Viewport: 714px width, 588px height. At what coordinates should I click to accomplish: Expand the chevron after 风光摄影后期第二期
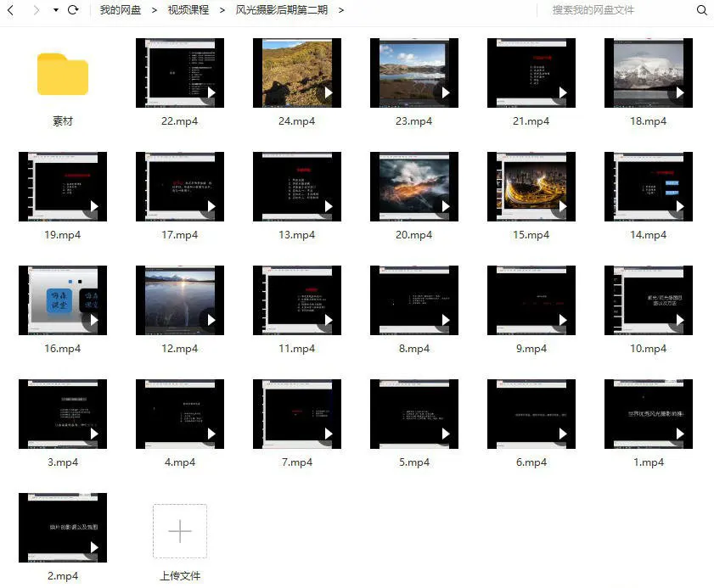click(x=341, y=10)
